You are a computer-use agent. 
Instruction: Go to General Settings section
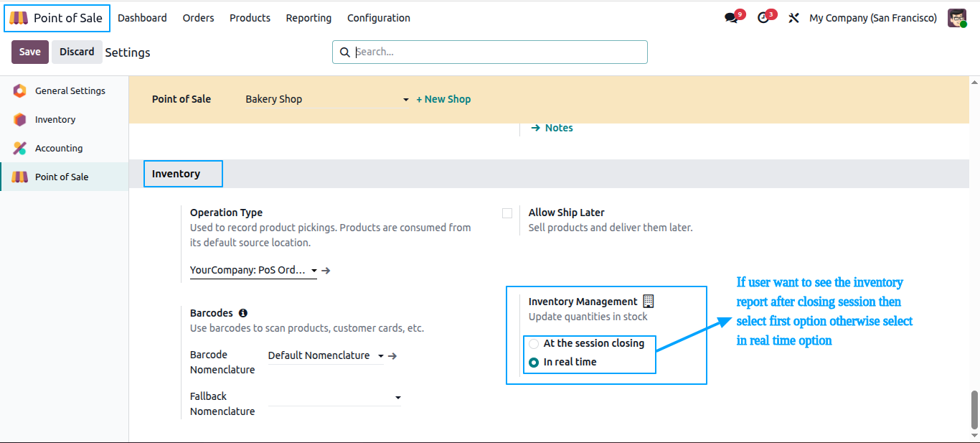(65, 90)
